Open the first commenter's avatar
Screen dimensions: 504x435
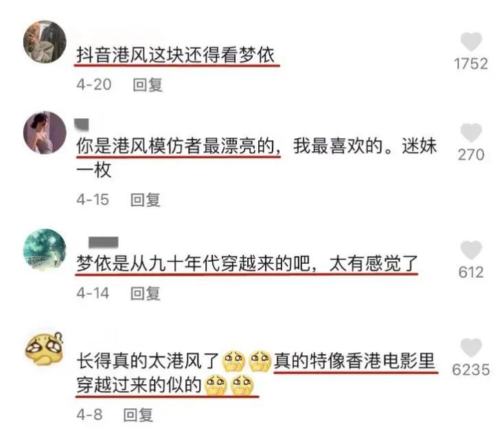coord(45,42)
